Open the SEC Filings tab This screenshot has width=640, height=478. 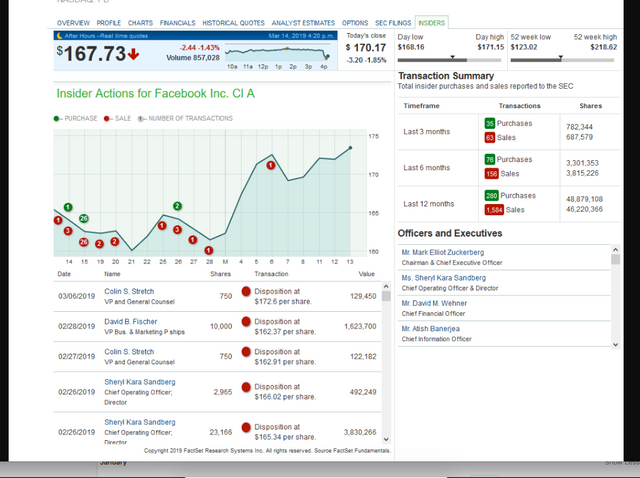(393, 23)
